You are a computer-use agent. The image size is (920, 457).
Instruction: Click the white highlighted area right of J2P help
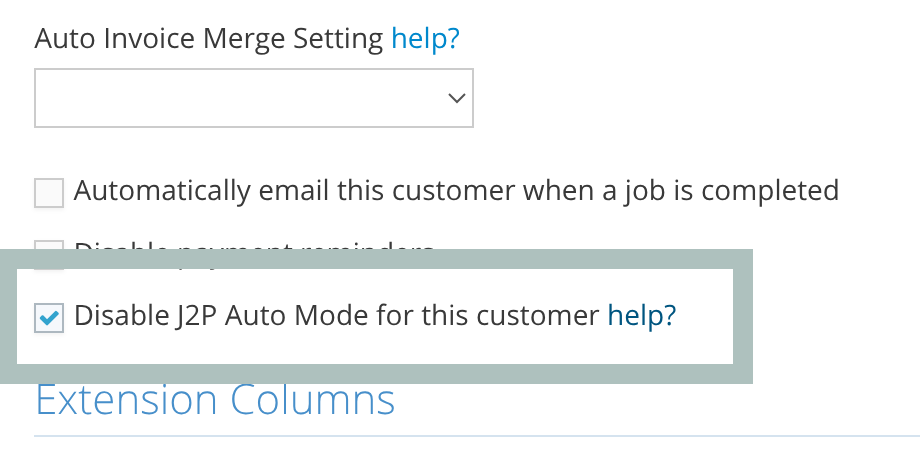click(x=705, y=316)
